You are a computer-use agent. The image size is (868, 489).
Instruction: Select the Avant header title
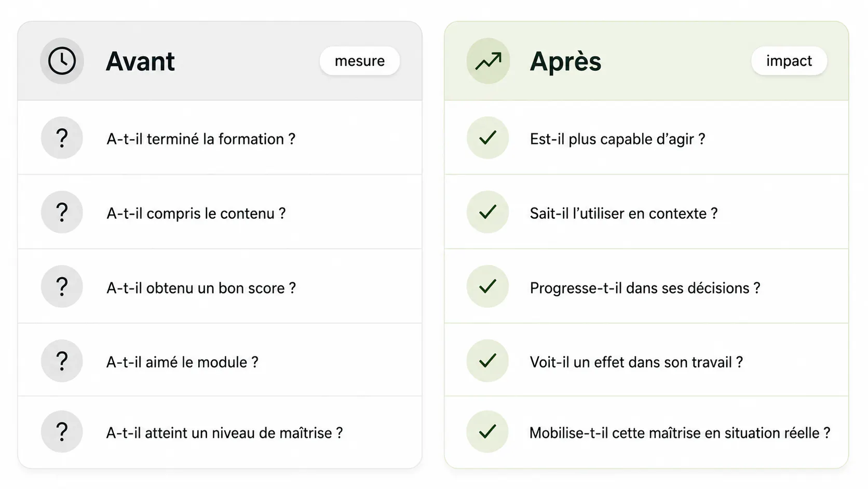pos(141,61)
